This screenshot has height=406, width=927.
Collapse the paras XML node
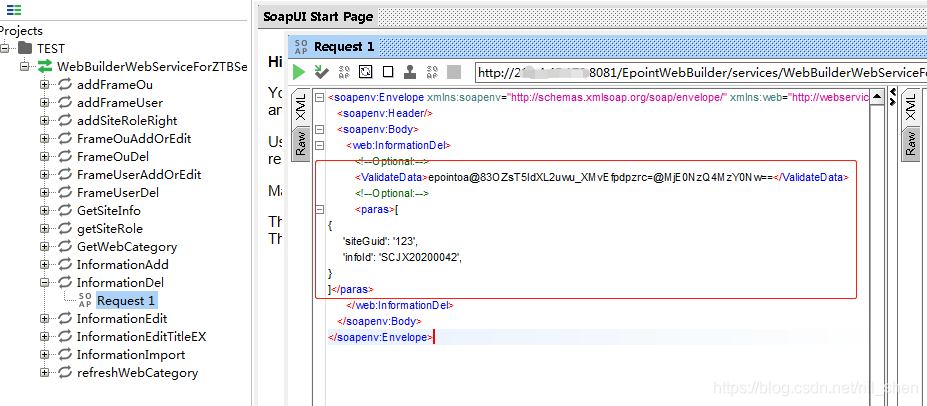coord(319,209)
